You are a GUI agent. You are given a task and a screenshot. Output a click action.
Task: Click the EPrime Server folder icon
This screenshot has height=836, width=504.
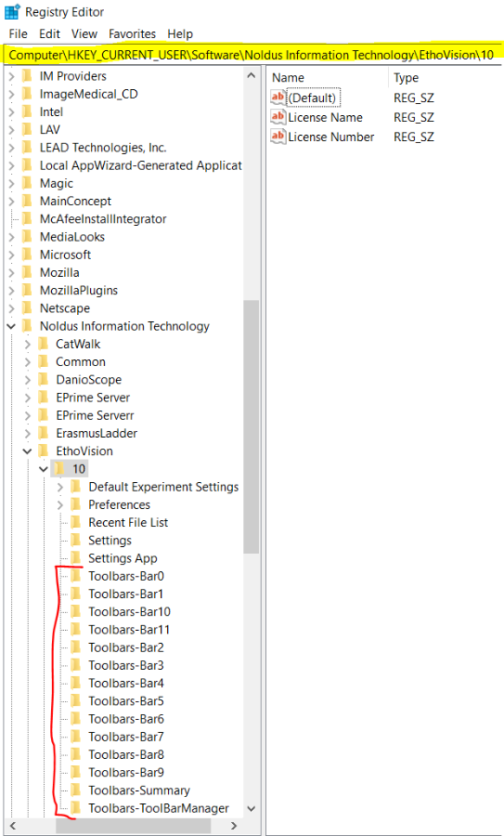click(x=43, y=398)
